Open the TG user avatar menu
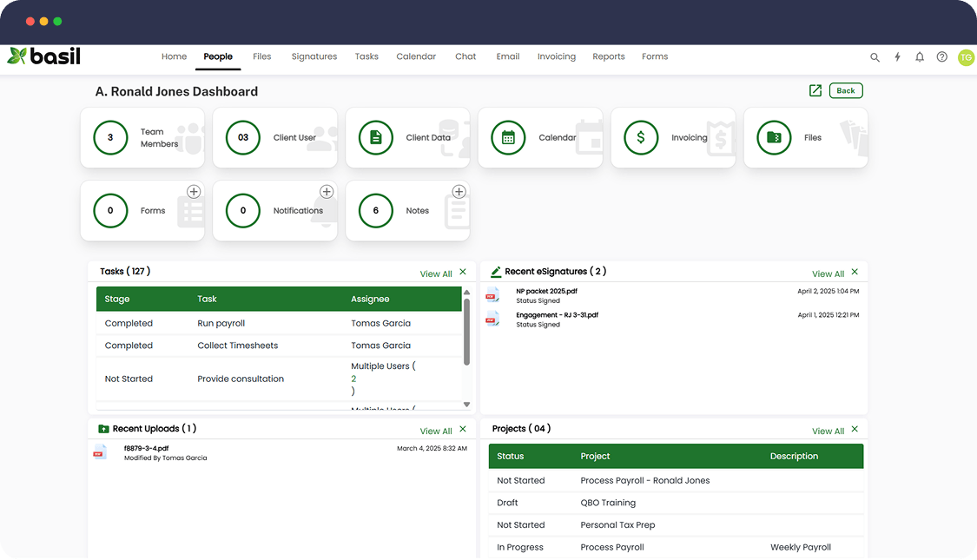The width and height of the screenshot is (977, 560). [x=966, y=57]
